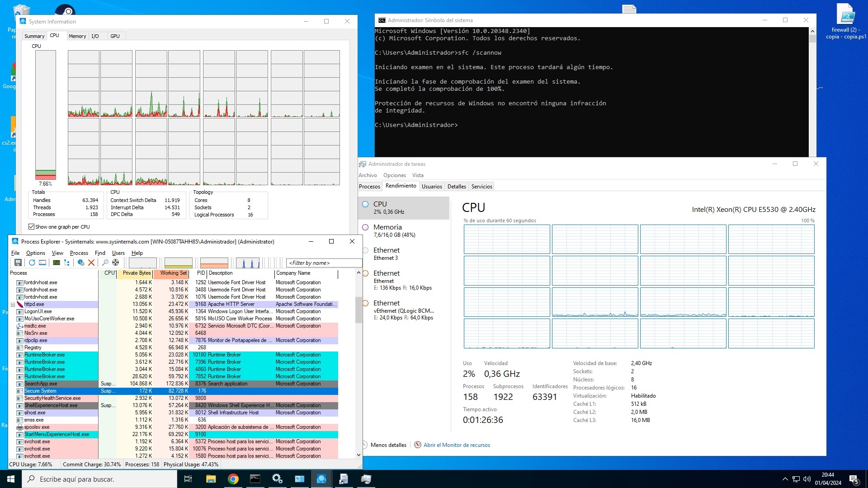Toggle lower pane icon in Process Explorer toolbar
The height and width of the screenshot is (488, 868).
coord(42,263)
